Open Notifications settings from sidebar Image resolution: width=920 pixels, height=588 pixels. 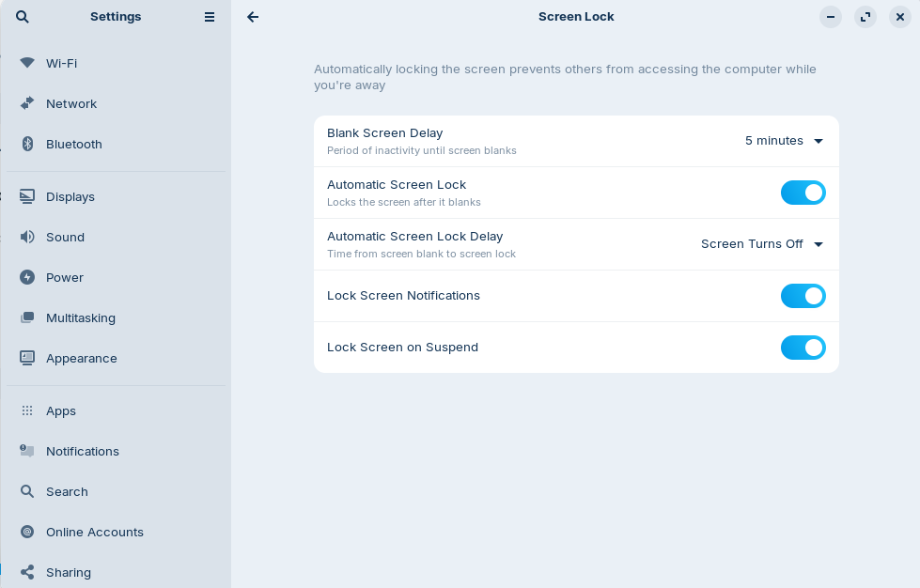tap(83, 451)
